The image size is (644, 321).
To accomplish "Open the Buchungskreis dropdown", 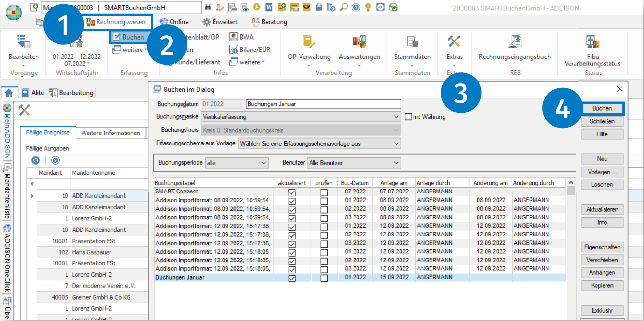I will [301, 130].
